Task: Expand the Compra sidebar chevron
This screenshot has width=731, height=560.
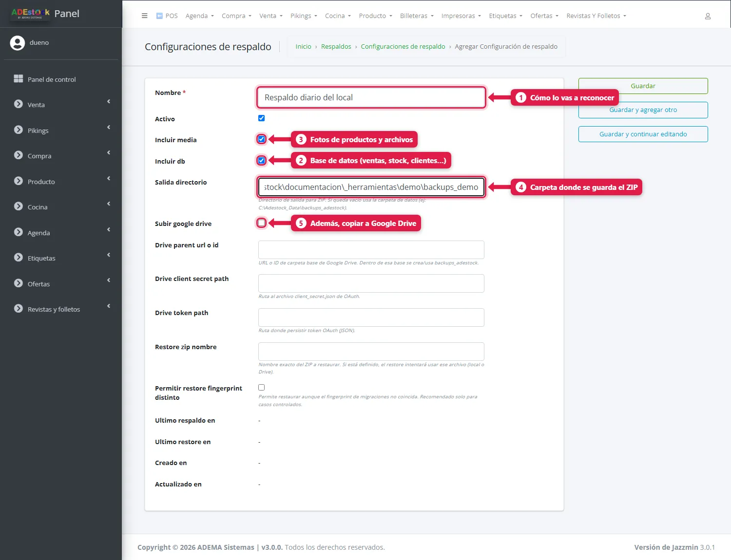Action: 109,153
